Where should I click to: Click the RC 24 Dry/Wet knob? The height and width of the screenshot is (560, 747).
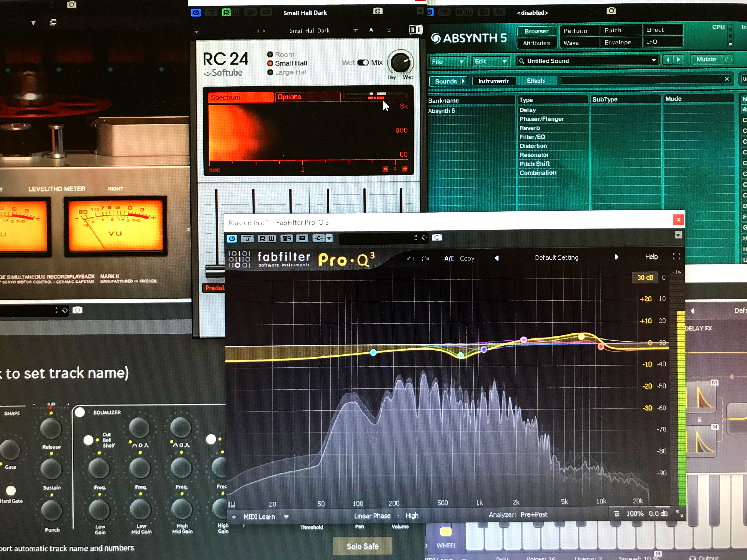point(401,62)
